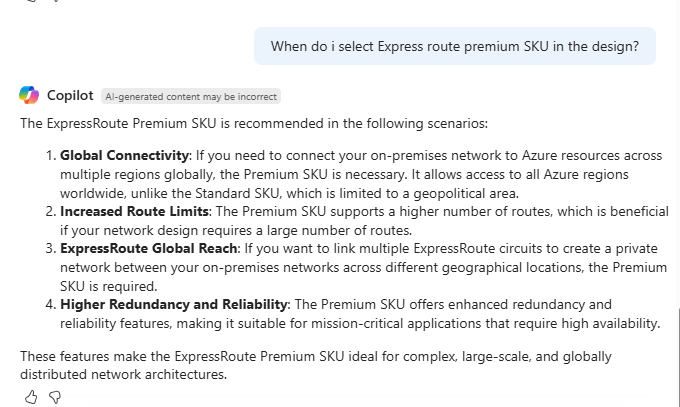This screenshot has width=680, height=407.
Task: Click the vertical scrollbar on the right edge
Action: tap(678, 340)
